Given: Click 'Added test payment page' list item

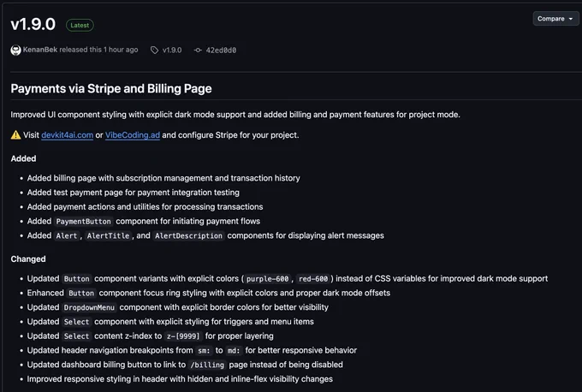Looking at the screenshot, I should (x=134, y=193).
